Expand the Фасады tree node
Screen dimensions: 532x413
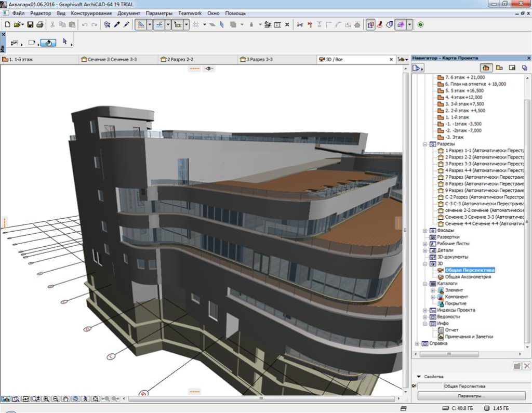click(425, 230)
